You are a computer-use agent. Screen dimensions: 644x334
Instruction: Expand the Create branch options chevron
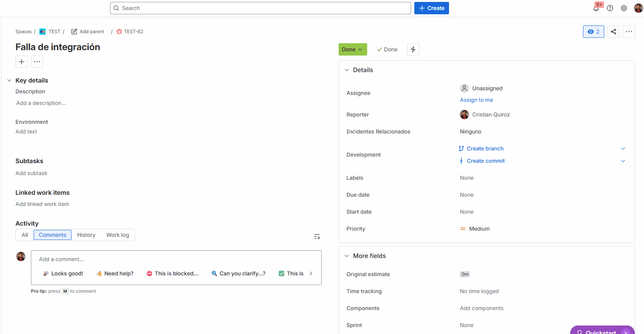click(x=623, y=148)
